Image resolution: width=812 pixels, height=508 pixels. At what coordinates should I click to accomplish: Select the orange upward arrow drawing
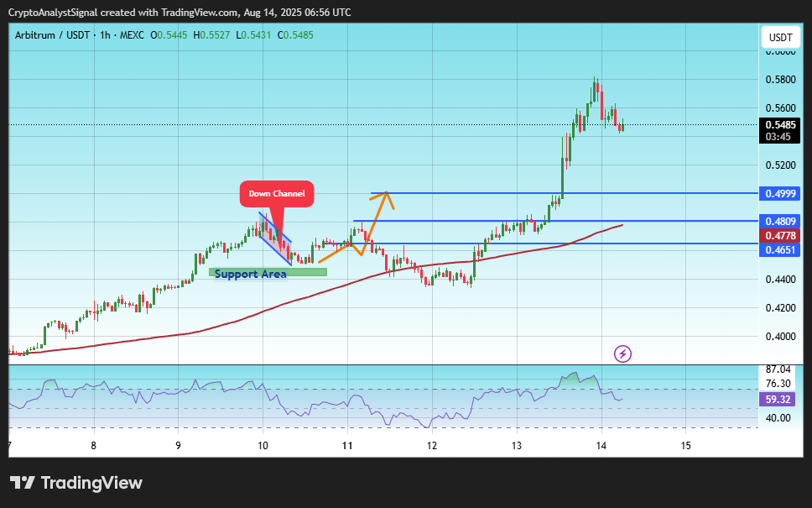[x=357, y=227]
